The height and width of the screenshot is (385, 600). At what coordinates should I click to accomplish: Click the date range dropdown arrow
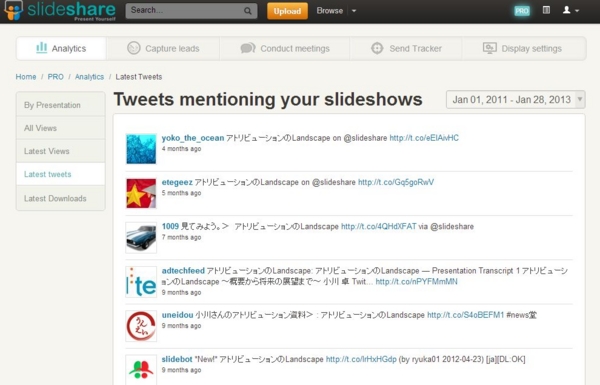tap(580, 100)
